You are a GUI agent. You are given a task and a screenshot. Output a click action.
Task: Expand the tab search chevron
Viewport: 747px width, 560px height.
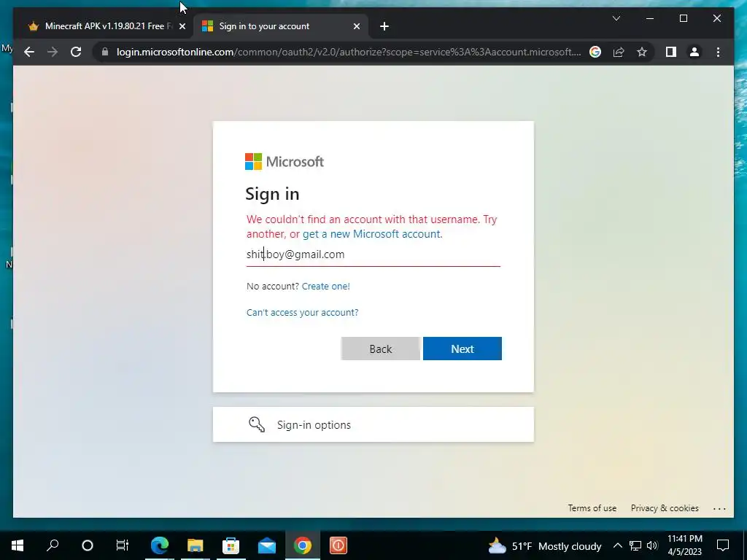(616, 18)
